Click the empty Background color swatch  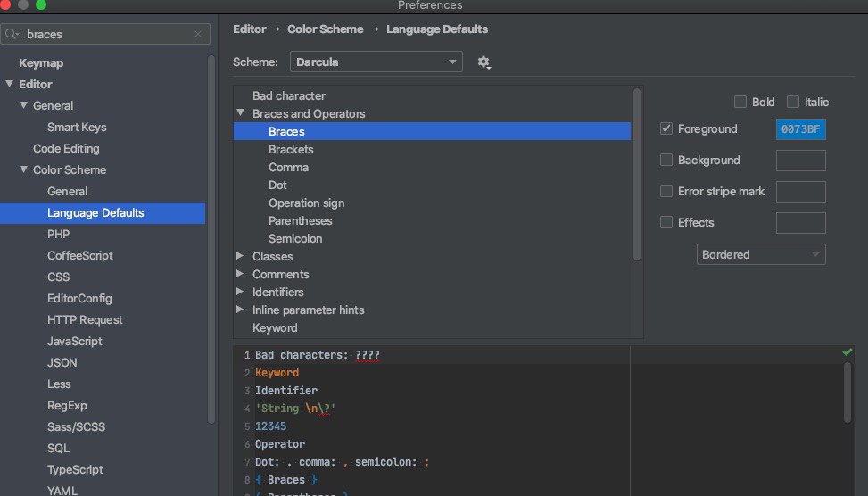tap(800, 161)
